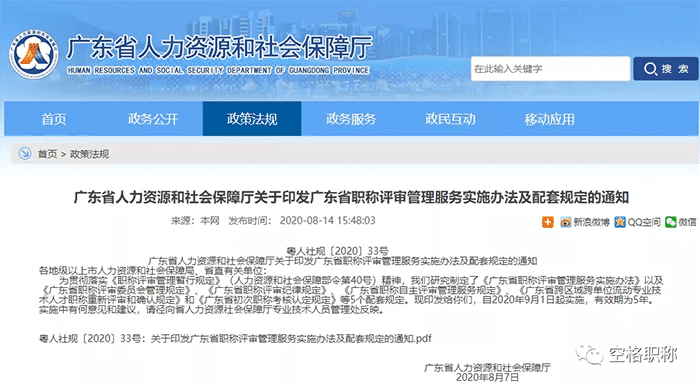
Task: Click the QQ空间 share text link
Action: click(644, 222)
